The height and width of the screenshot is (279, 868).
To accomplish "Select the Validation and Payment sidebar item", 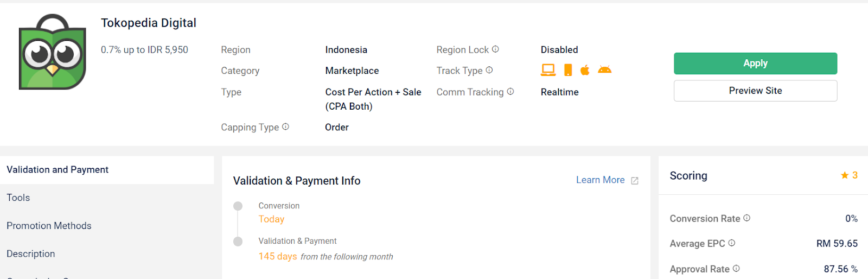I will point(107,170).
